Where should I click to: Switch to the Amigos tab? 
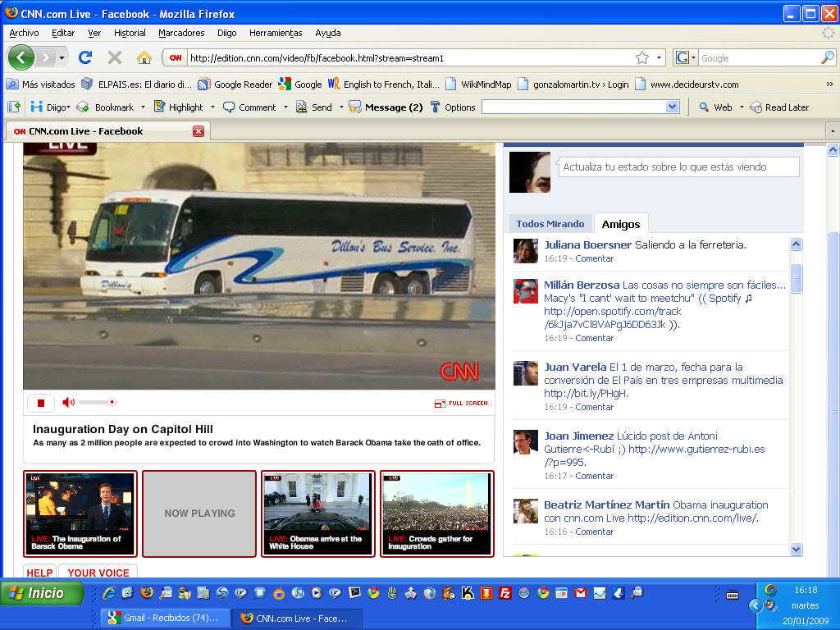coord(621,224)
